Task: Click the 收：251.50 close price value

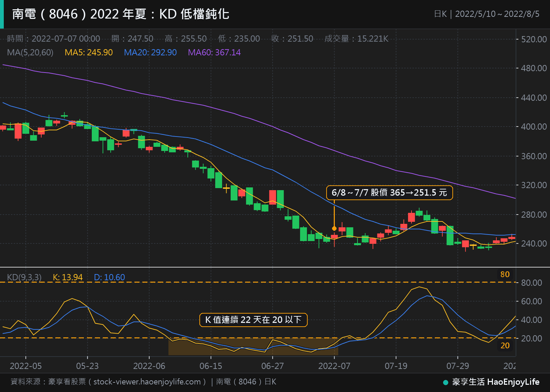Action: (292, 39)
